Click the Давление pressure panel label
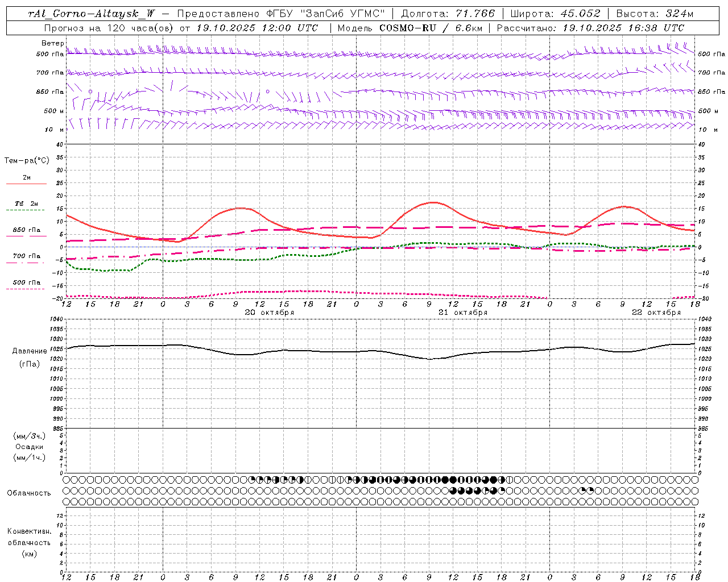This screenshot has width=728, height=582. click(x=30, y=351)
